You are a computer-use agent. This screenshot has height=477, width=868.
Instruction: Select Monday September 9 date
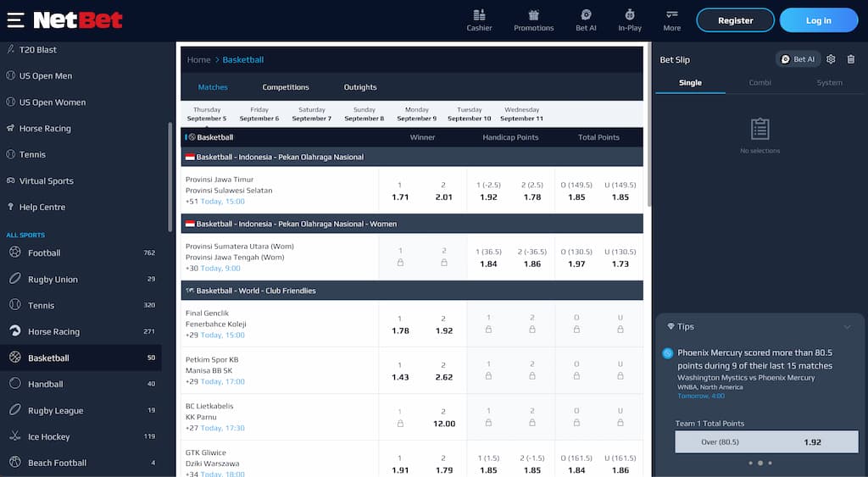[417, 114]
